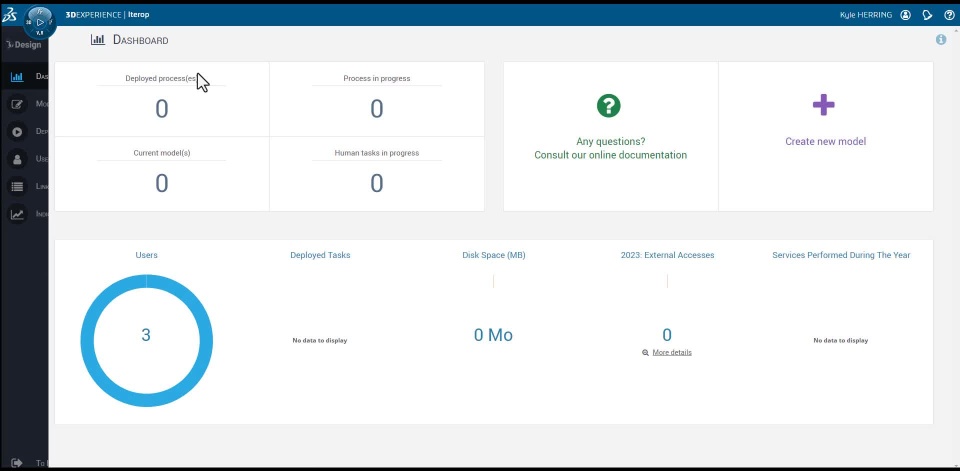Viewport: 960px width, 471px height.
Task: Open the Indicators line-chart sidebar icon
Action: coord(17,214)
